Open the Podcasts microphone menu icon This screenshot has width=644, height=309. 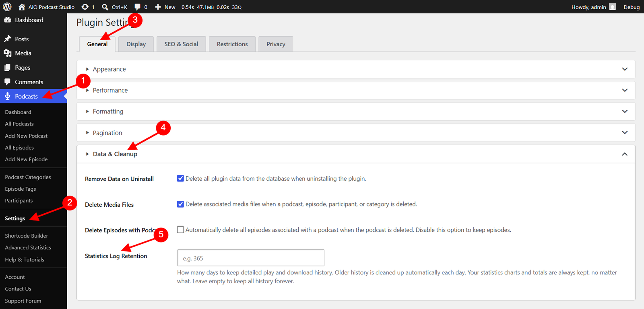8,96
